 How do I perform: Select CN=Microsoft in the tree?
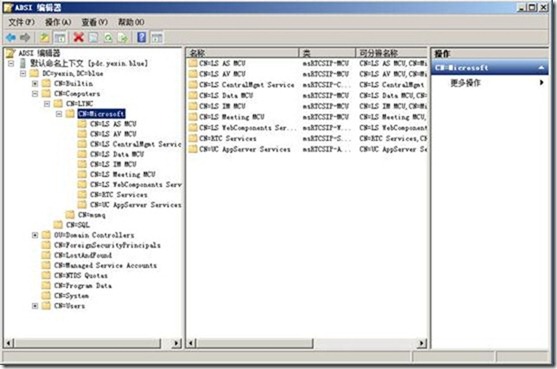[101, 114]
